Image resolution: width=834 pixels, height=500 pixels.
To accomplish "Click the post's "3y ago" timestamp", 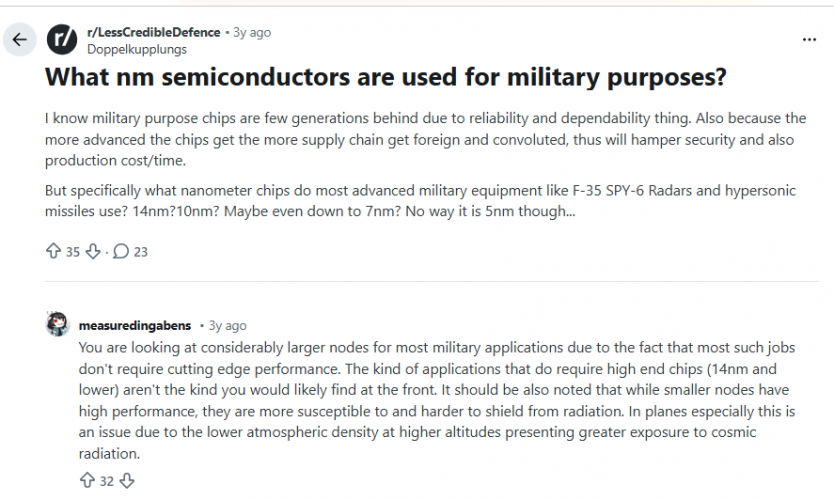I will pyautogui.click(x=252, y=32).
